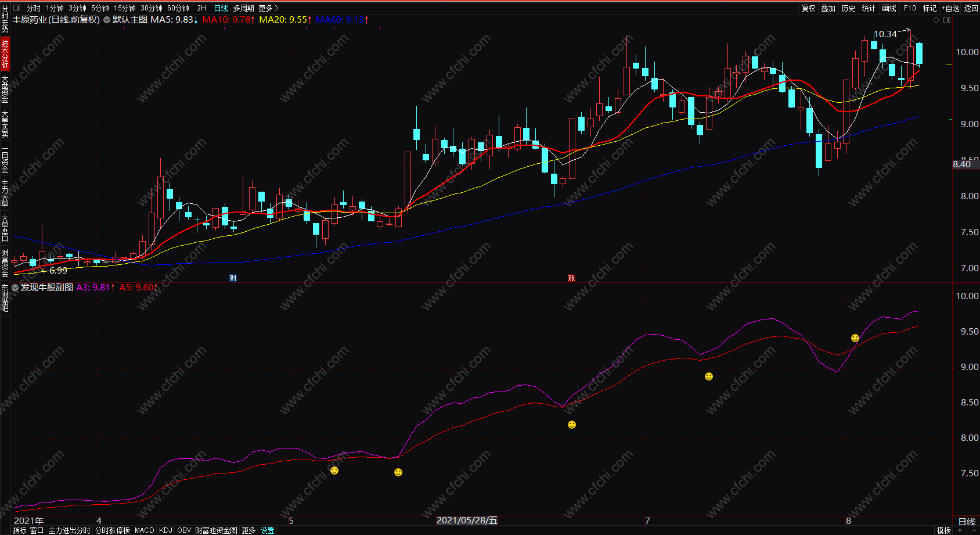Open 分时走势 in left sidebar
This screenshot has width=980, height=535.
point(5,19)
